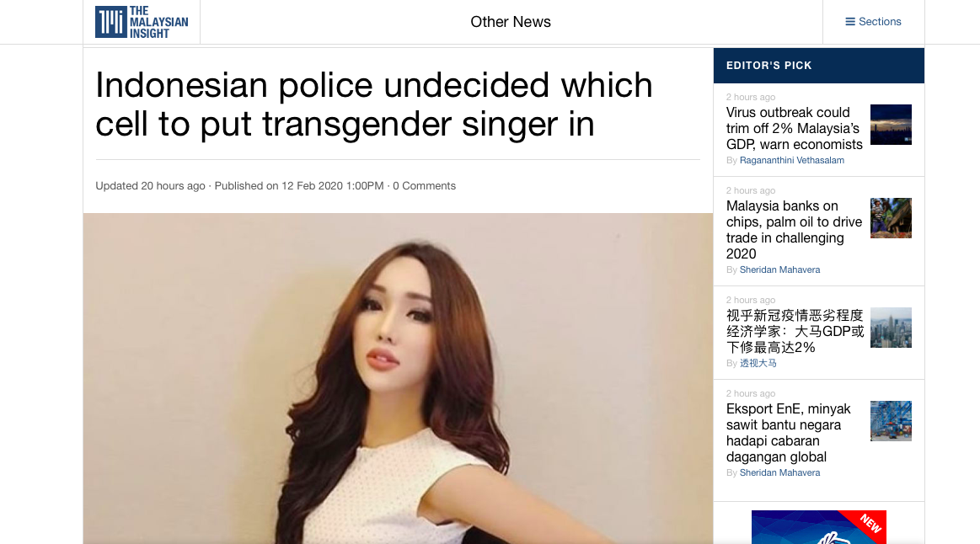Open the 0 Comments link
The width and height of the screenshot is (980, 544).
(x=425, y=186)
